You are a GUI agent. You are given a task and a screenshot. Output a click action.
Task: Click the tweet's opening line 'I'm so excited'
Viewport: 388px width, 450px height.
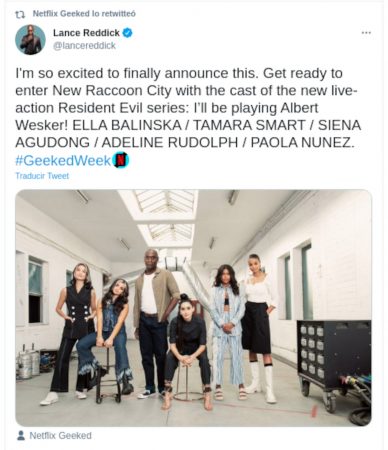(59, 73)
